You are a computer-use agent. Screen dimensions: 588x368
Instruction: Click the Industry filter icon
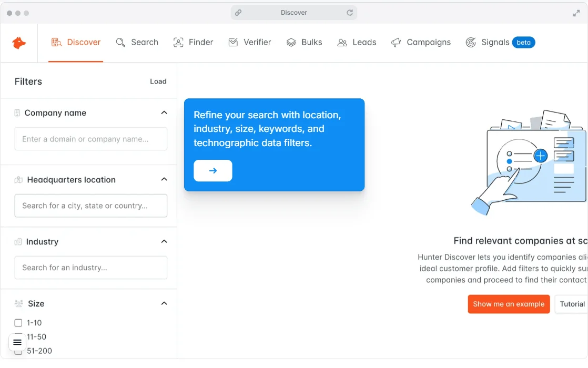click(18, 242)
